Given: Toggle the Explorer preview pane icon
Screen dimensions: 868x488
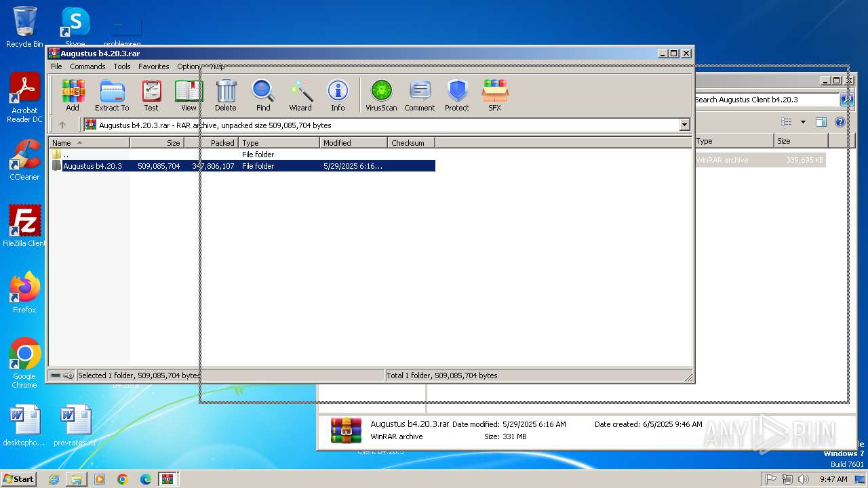Looking at the screenshot, I should point(821,122).
